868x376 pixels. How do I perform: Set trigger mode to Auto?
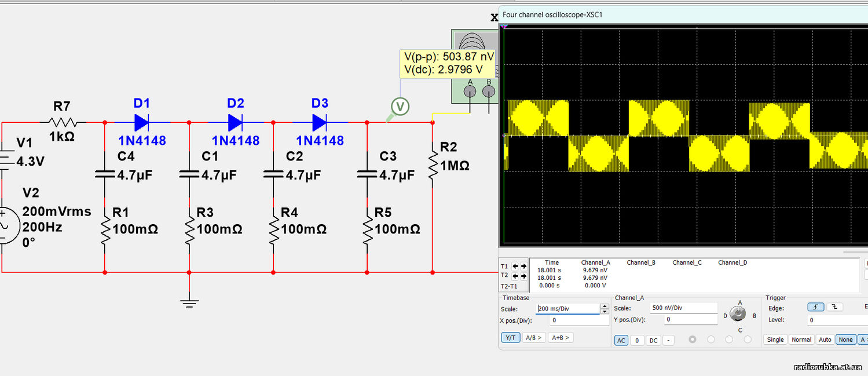(825, 340)
